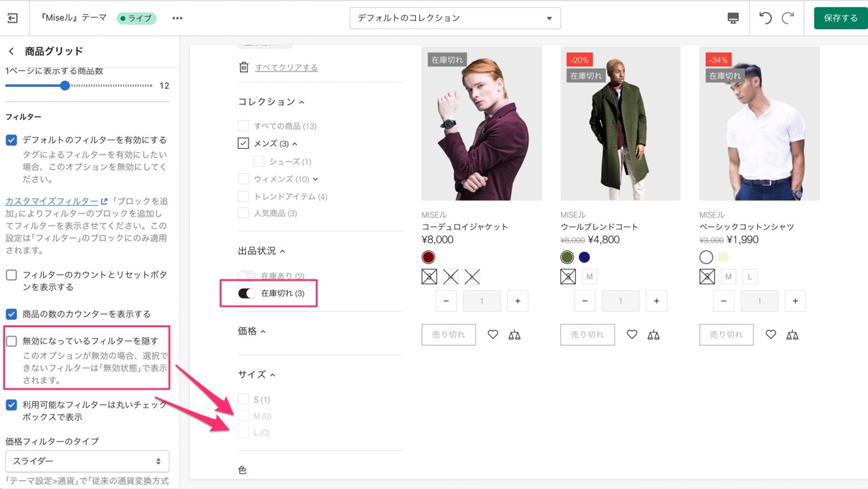Open the カスタマイズフィルター link
Viewport: 868px width, 489px height.
[x=52, y=201]
